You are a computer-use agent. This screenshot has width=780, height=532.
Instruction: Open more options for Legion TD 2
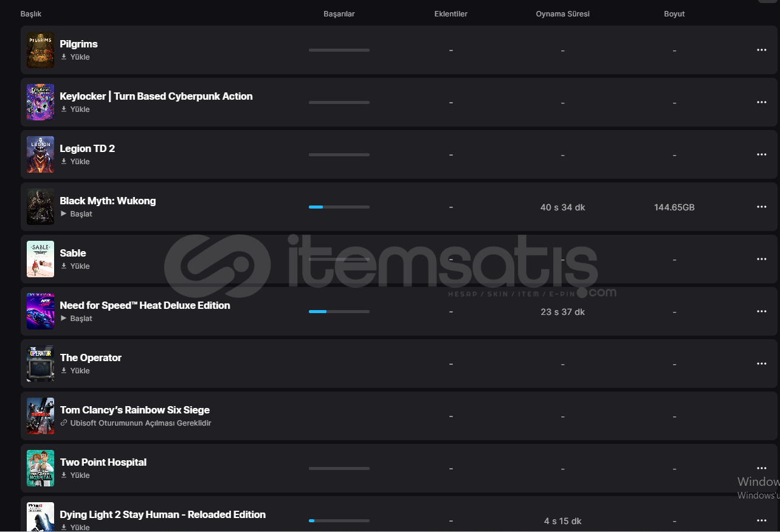761,154
